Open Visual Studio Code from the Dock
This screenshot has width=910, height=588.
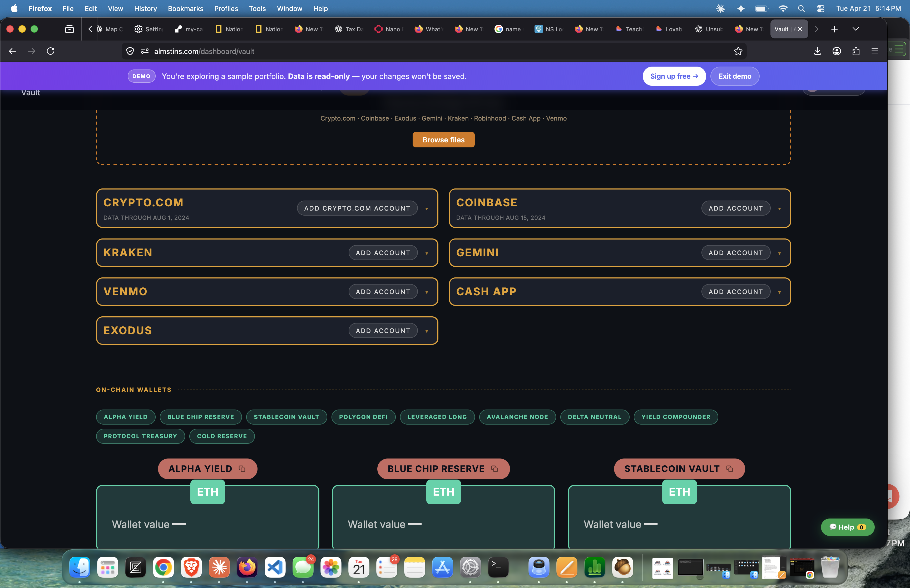(275, 567)
